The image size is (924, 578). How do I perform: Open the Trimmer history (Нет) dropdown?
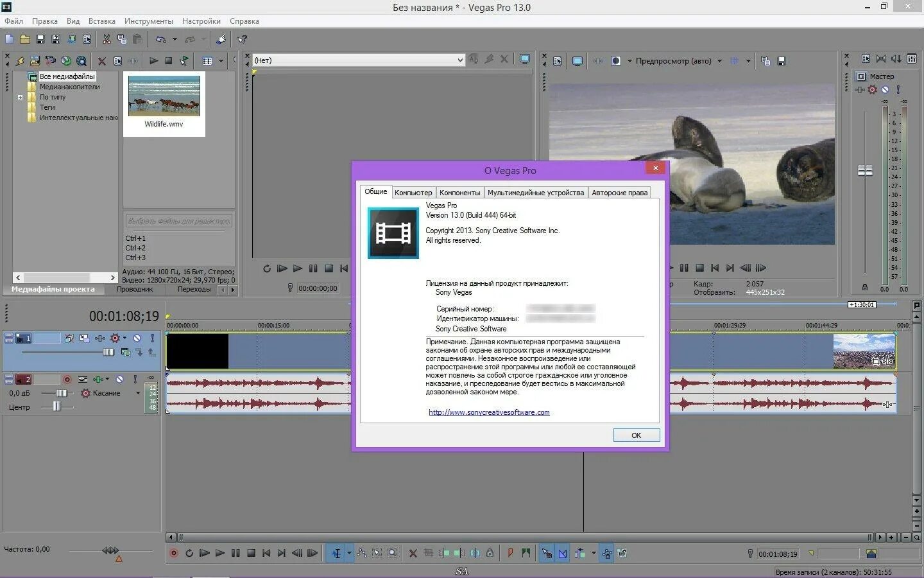click(460, 60)
